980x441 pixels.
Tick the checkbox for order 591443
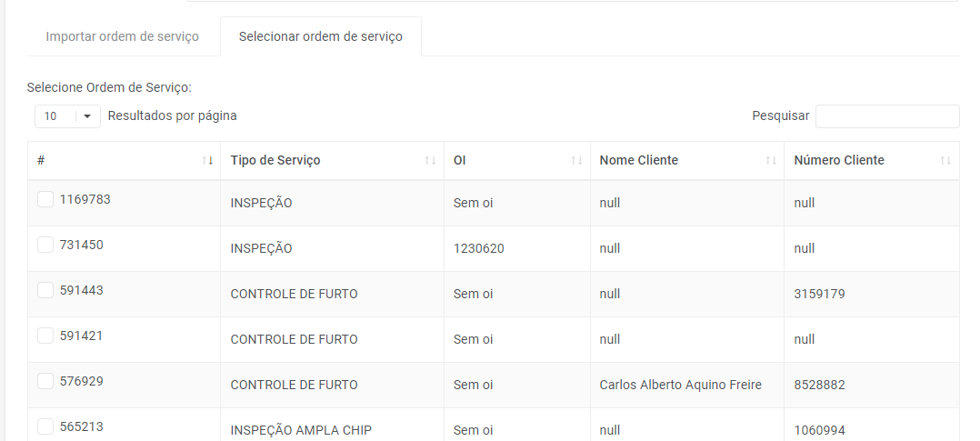pyautogui.click(x=45, y=290)
